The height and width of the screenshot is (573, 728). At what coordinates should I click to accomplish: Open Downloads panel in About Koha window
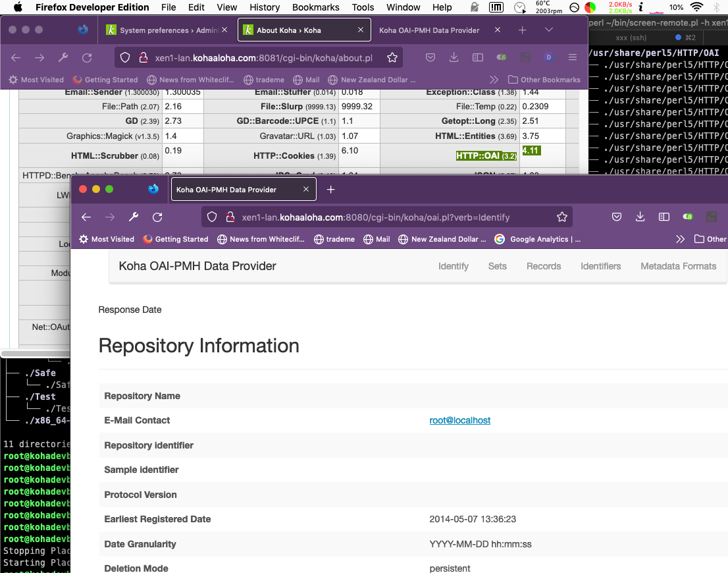(x=454, y=58)
